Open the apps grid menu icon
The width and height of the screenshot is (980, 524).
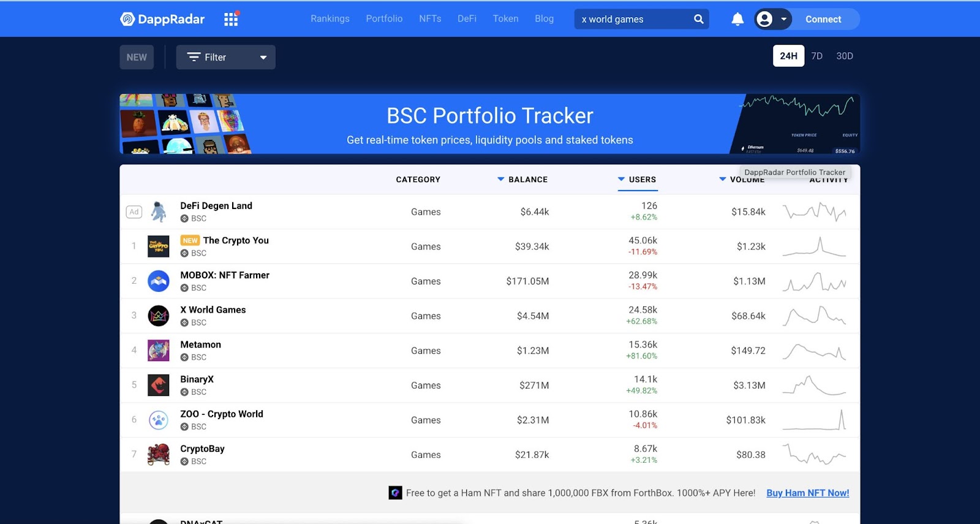(231, 19)
